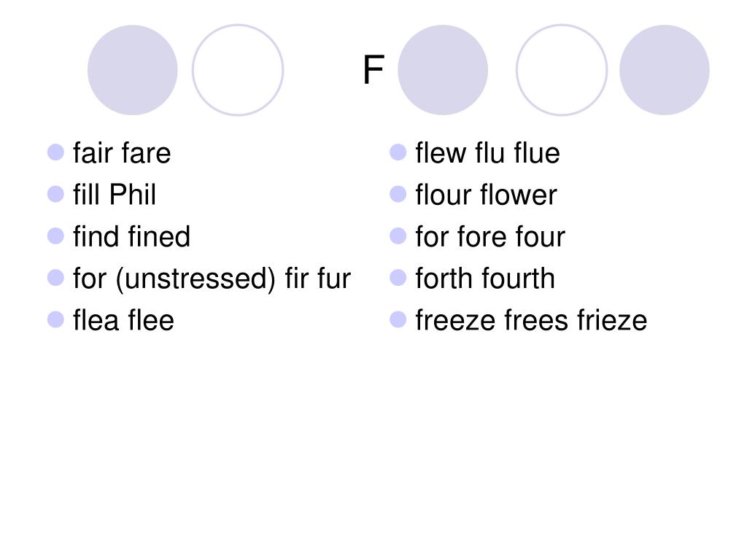Viewport: 747px width, 560px height.
Task: Click the find fined text
Action: 131,236
